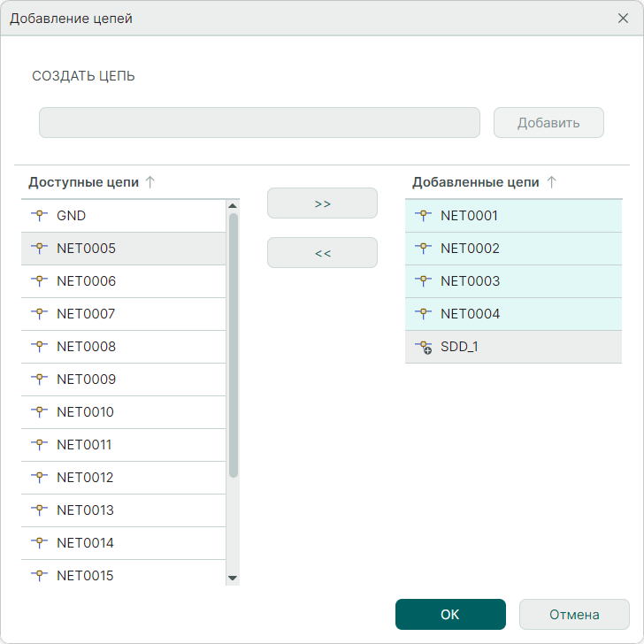Click the net icon next to NET0005

coord(38,248)
